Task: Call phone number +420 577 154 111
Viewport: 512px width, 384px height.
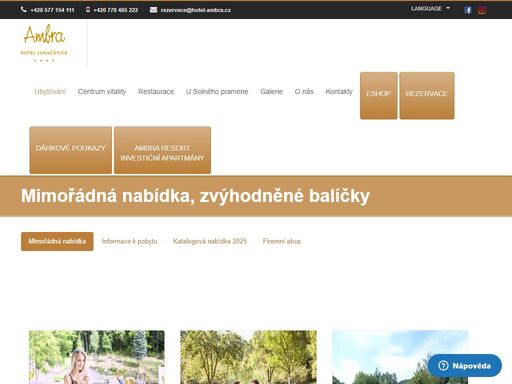Action: coord(52,10)
